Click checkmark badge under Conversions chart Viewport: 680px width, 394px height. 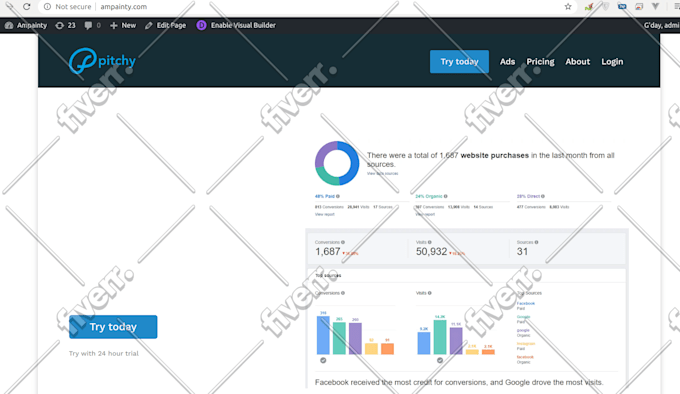coord(323,360)
